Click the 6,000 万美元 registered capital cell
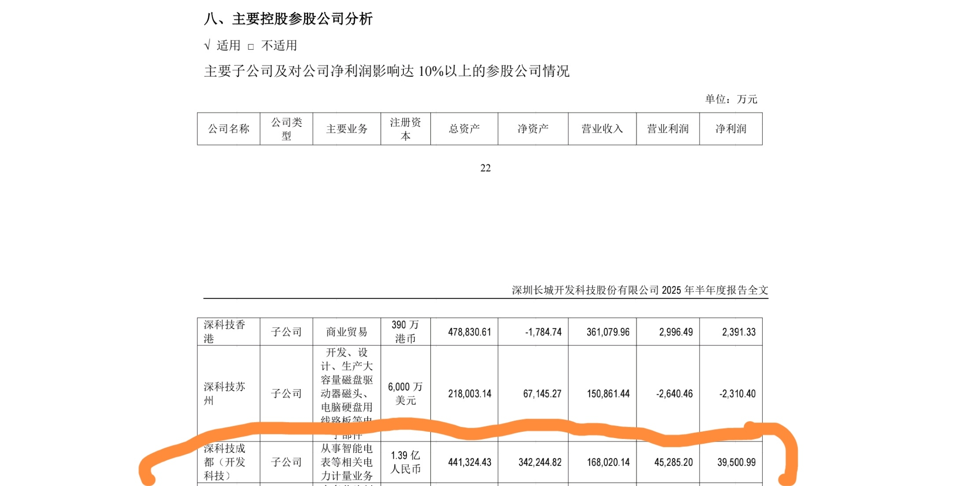Image resolution: width=980 pixels, height=486 pixels. tap(406, 393)
